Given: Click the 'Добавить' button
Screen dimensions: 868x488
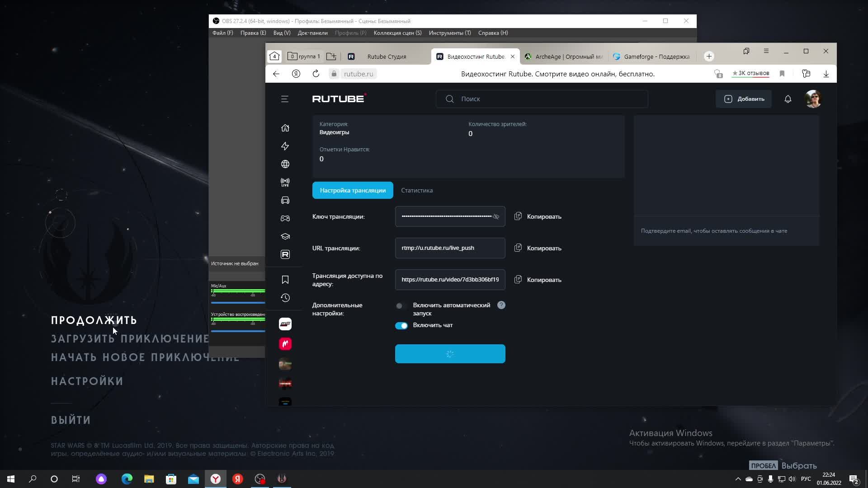Looking at the screenshot, I should tap(744, 99).
